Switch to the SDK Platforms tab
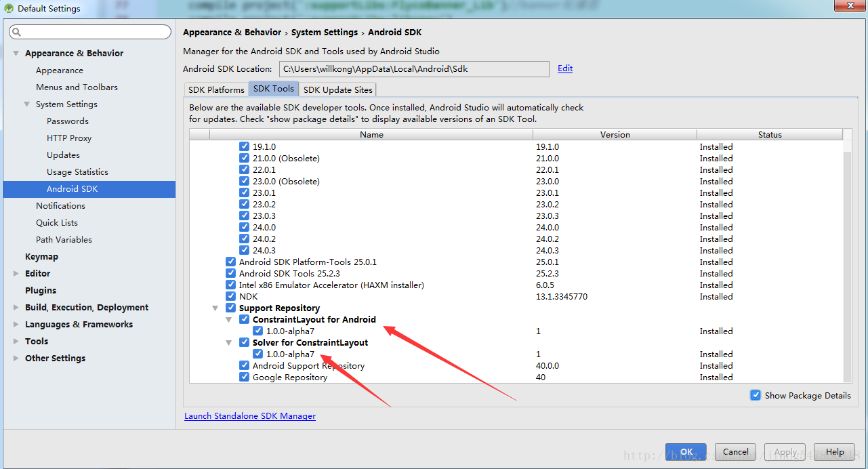 click(x=216, y=89)
